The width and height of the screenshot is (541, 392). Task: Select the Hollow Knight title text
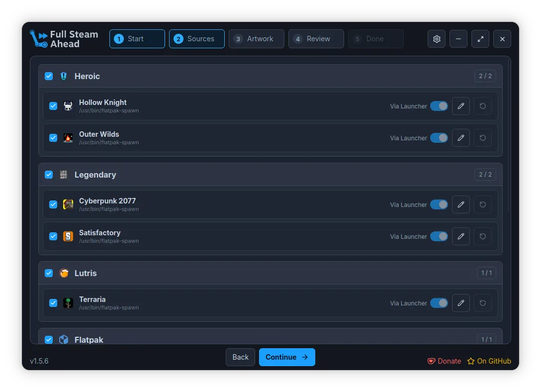click(x=103, y=102)
